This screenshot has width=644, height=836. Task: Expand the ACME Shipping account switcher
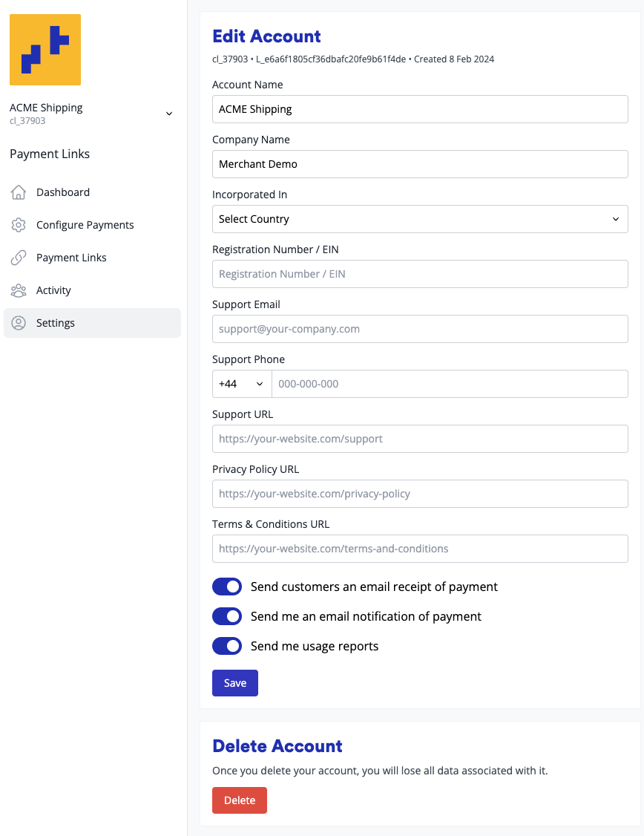pos(168,114)
